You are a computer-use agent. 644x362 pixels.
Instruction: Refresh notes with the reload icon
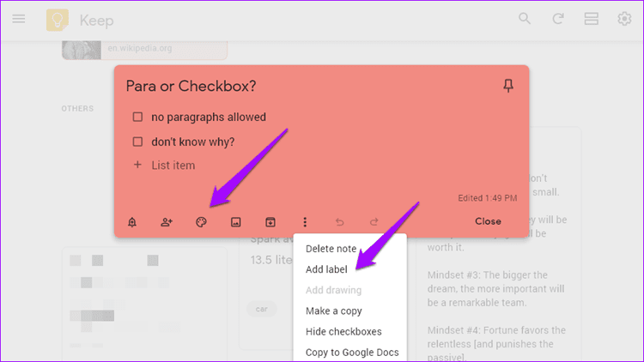558,19
